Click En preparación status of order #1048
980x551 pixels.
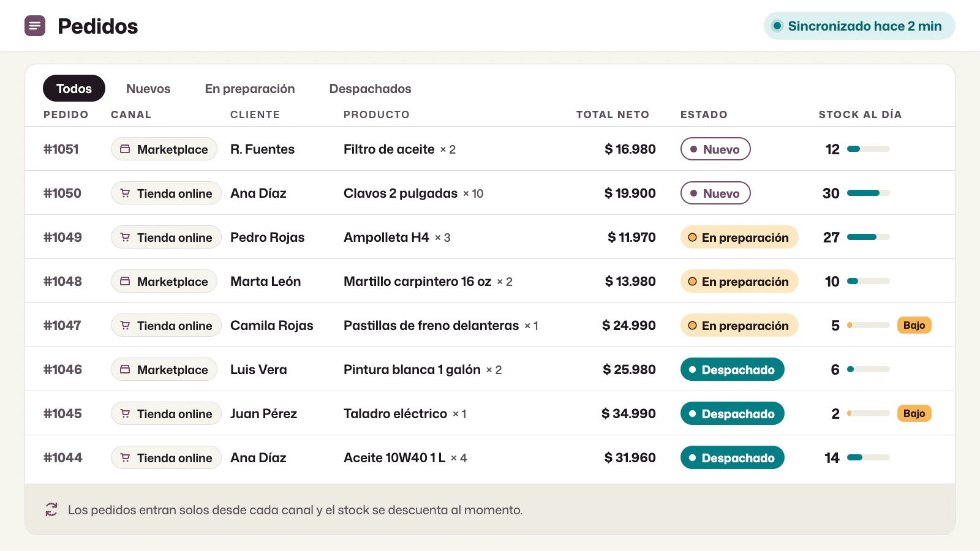click(739, 281)
